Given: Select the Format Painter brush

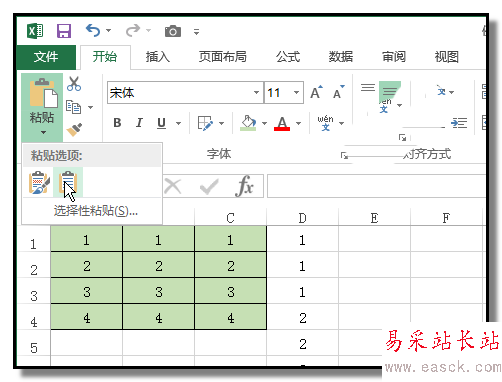Looking at the screenshot, I should pyautogui.click(x=74, y=130).
